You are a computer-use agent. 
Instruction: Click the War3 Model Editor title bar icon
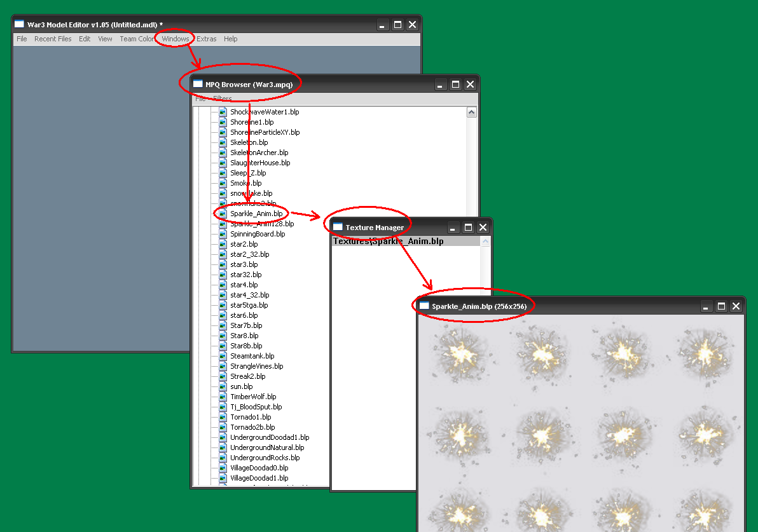[19, 24]
